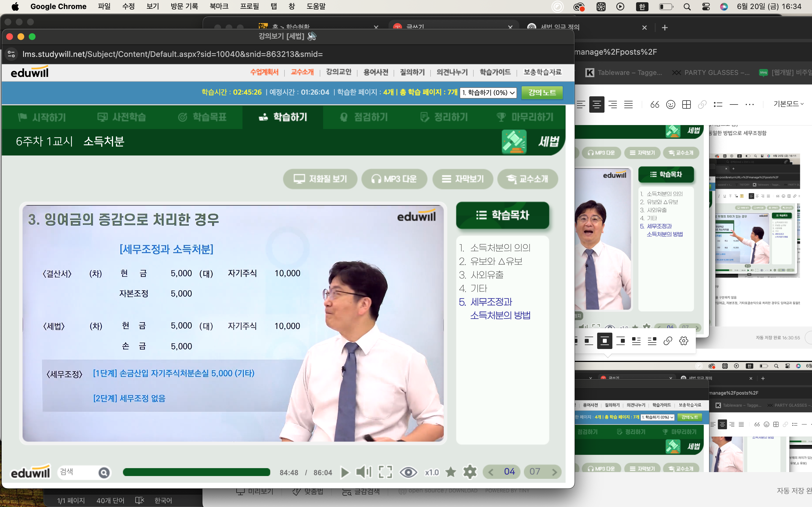Click the 강의노트 button
This screenshot has height=507, width=812.
542,93
